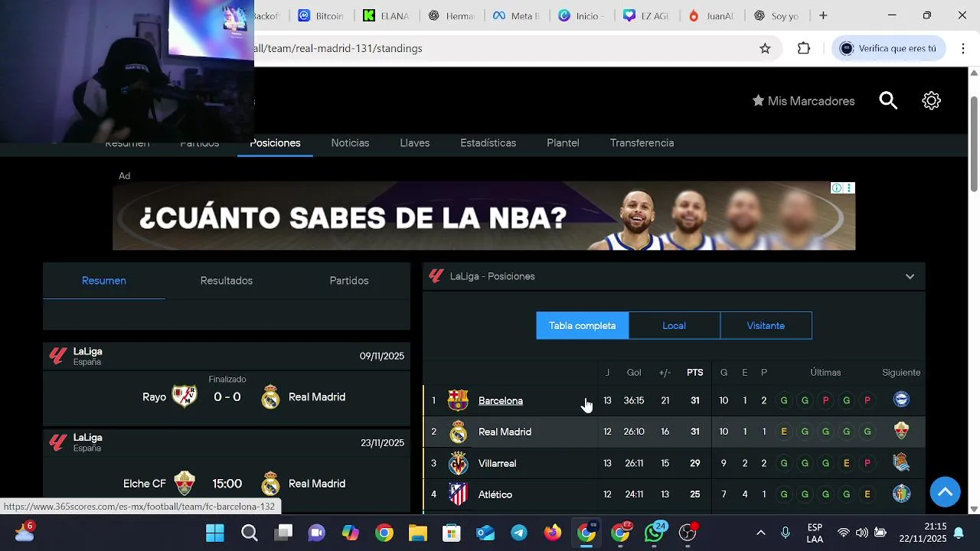
Task: Select the Posiciones tab
Action: (x=276, y=143)
